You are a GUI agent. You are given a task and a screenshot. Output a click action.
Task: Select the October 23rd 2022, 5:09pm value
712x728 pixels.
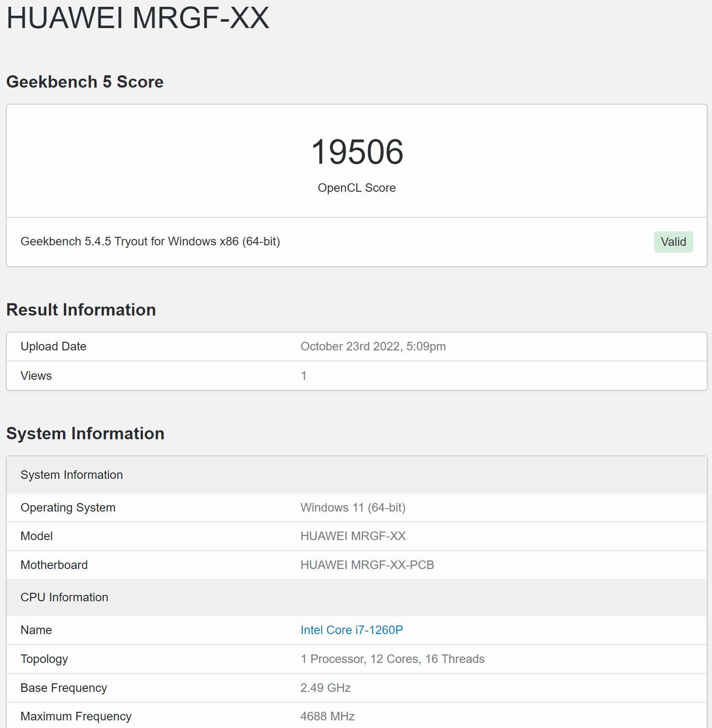click(x=373, y=346)
